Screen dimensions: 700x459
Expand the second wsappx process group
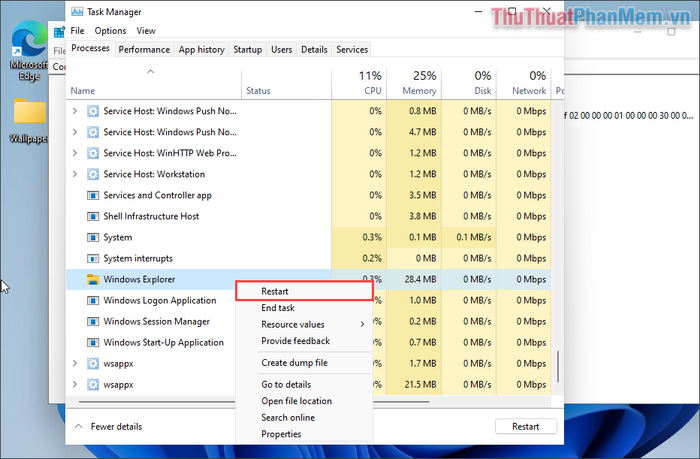75,384
